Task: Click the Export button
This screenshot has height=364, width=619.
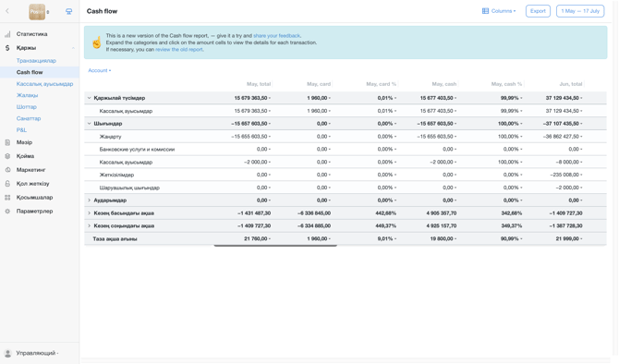Action: pyautogui.click(x=538, y=11)
